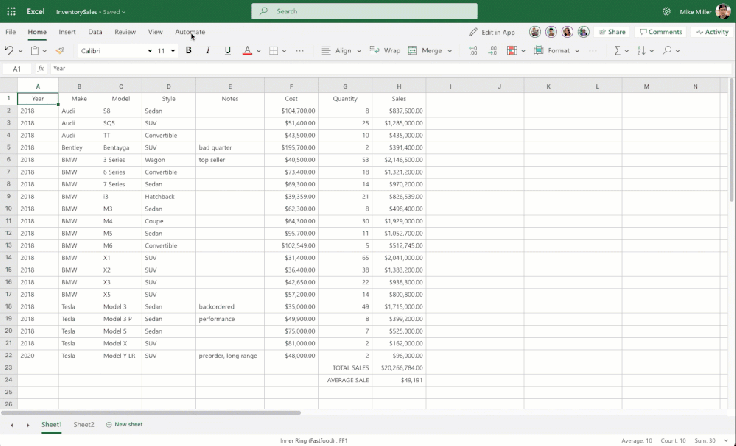Viewport: 736px width, 446px height.
Task: Open the Activity pane
Action: (712, 32)
